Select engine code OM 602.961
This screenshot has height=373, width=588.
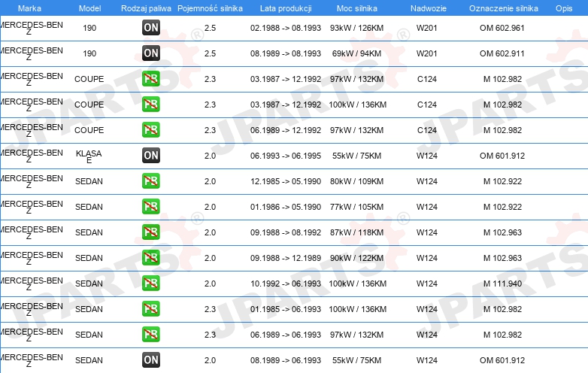pos(502,28)
